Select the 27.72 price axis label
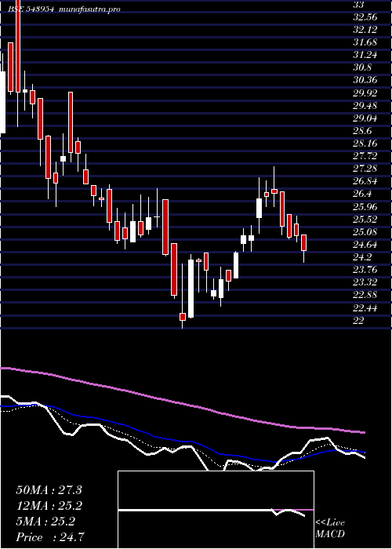This screenshot has height=549, width=392. coord(365,156)
